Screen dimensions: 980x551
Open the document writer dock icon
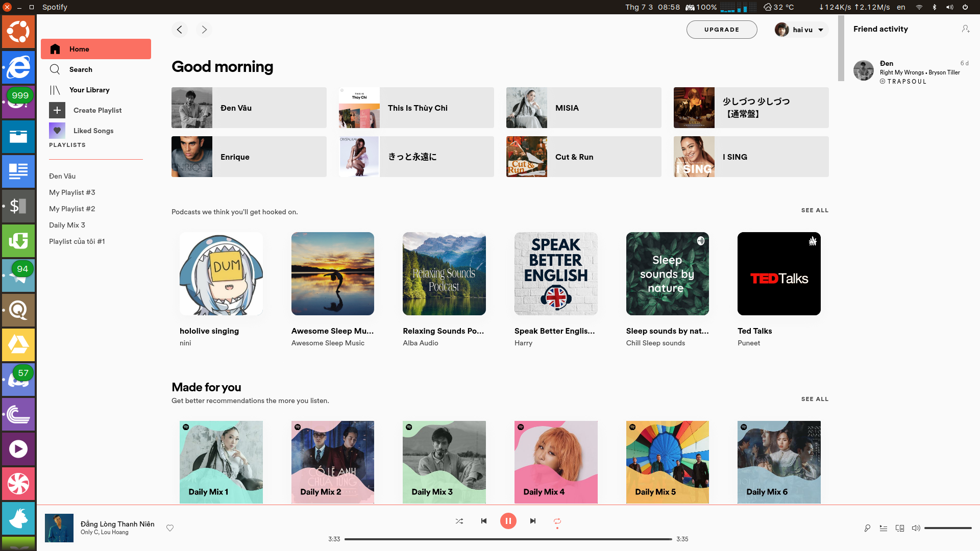(x=18, y=171)
